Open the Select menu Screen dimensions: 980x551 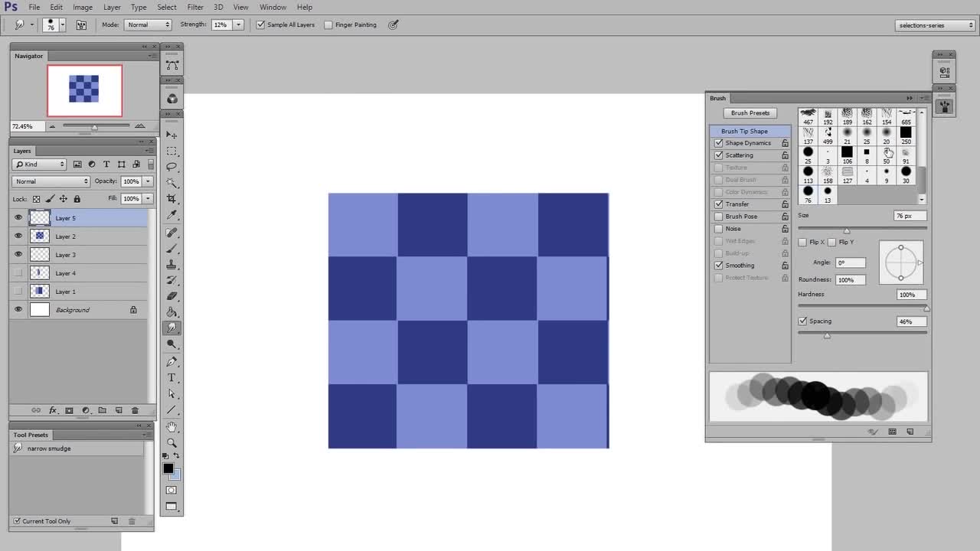167,7
